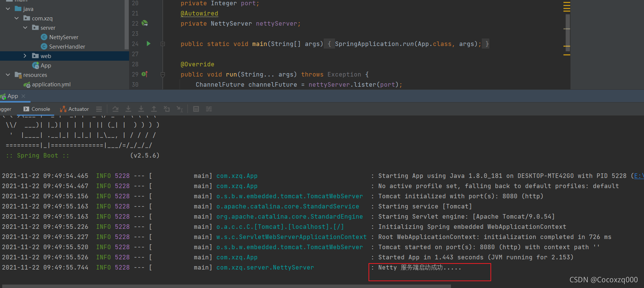
Task: Click the Drop Frame icon
Action: point(167,109)
